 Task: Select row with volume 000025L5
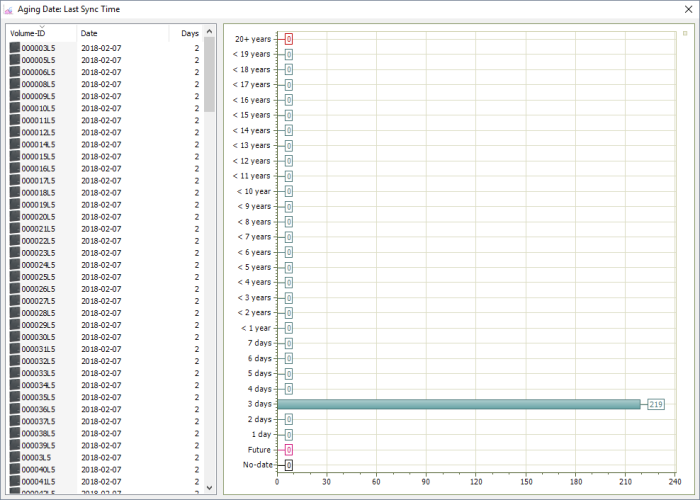tap(104, 277)
